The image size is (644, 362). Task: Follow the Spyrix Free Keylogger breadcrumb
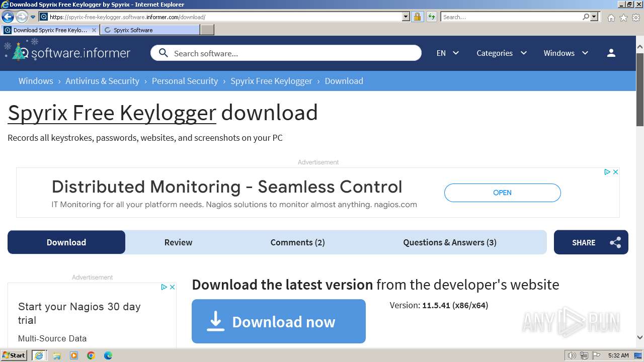point(271,81)
